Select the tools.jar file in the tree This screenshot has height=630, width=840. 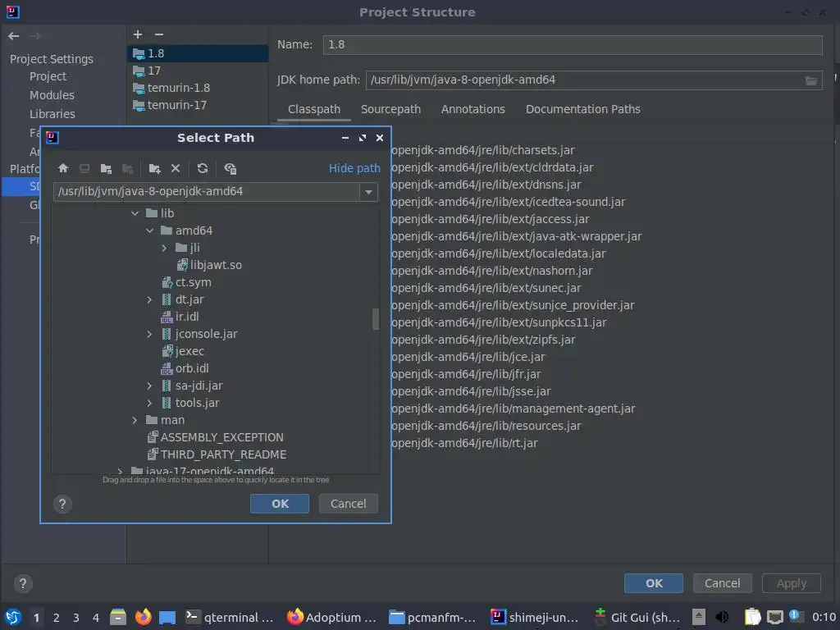197,403
